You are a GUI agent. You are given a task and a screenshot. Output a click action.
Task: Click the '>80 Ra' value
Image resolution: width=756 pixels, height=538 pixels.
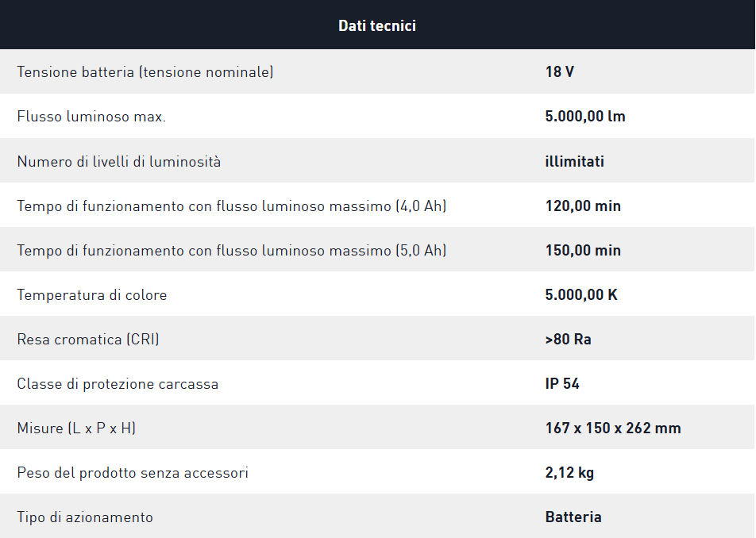pos(568,340)
